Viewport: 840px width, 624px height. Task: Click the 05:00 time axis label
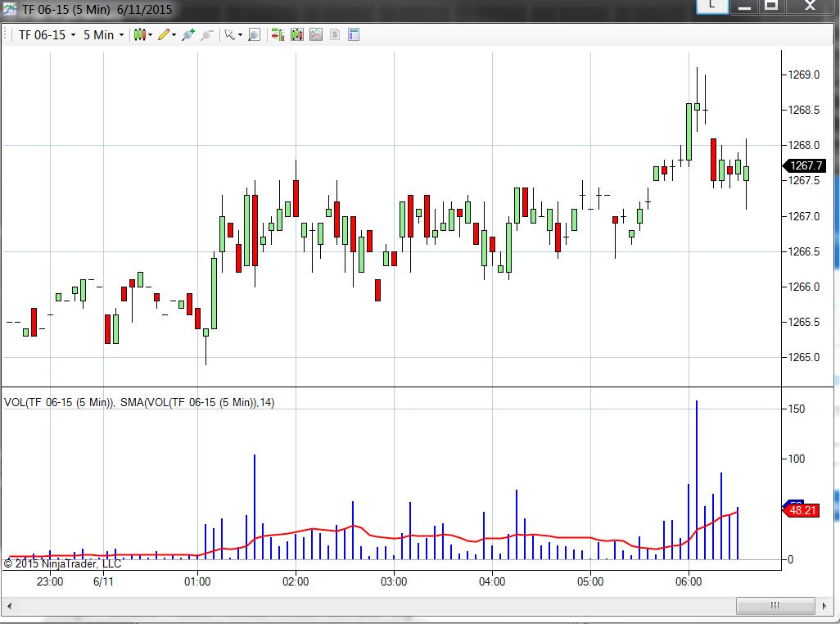click(590, 581)
